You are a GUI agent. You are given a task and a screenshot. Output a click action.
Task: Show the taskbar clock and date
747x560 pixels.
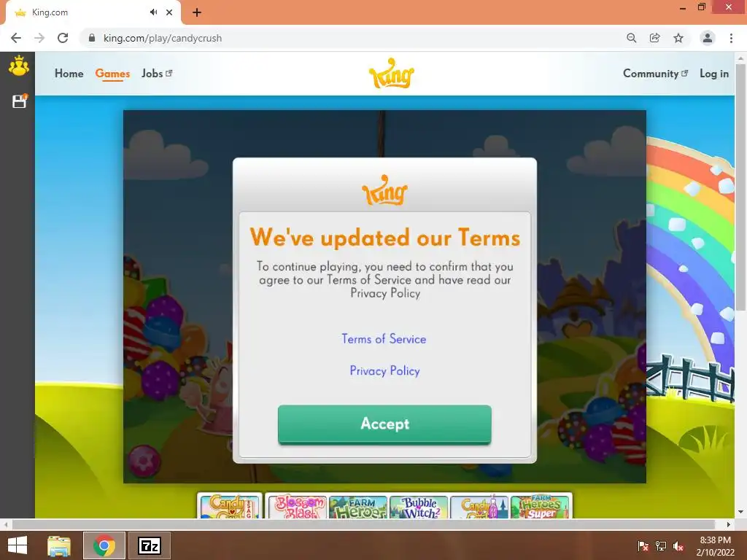pyautogui.click(x=715, y=545)
